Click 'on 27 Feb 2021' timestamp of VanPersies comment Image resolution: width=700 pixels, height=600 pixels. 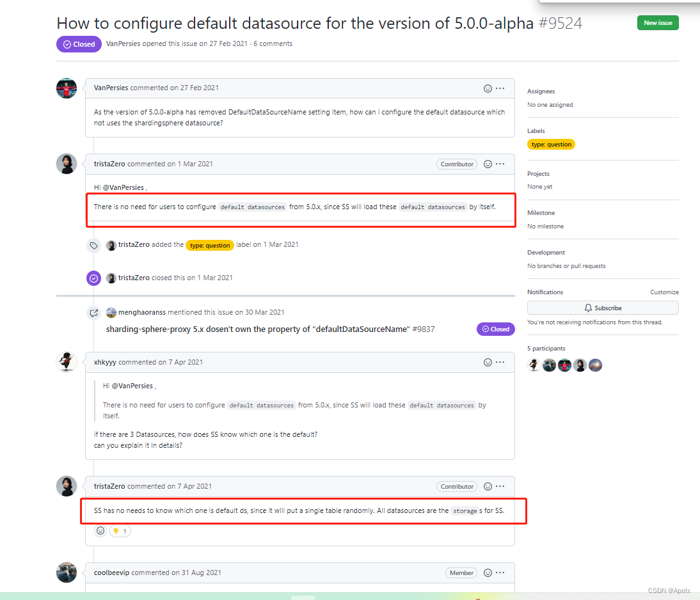pyautogui.click(x=195, y=88)
